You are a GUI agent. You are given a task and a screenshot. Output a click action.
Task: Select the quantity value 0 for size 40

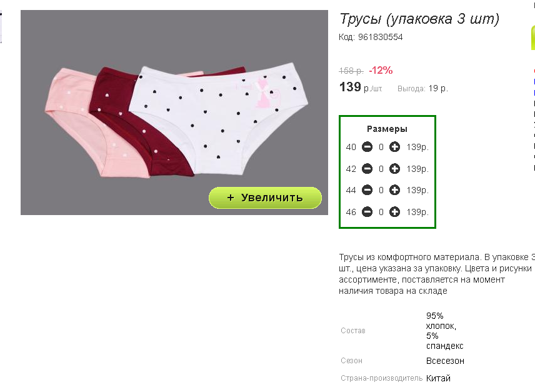(x=381, y=148)
